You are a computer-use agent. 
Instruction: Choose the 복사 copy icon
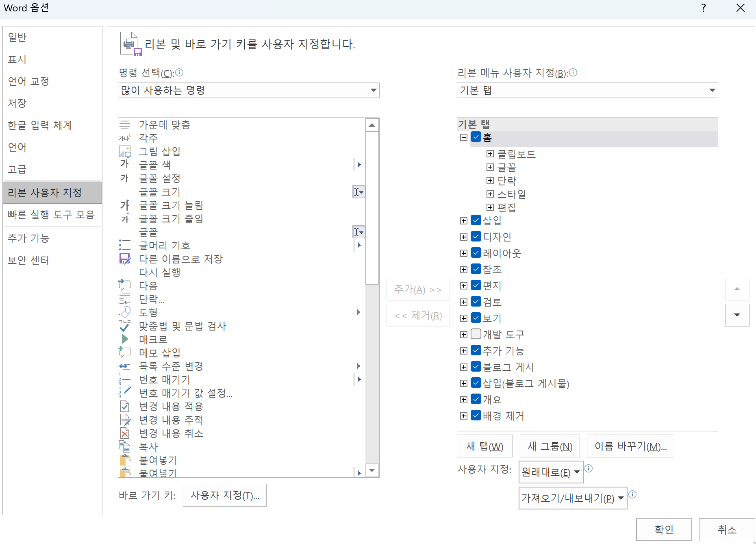coord(125,446)
